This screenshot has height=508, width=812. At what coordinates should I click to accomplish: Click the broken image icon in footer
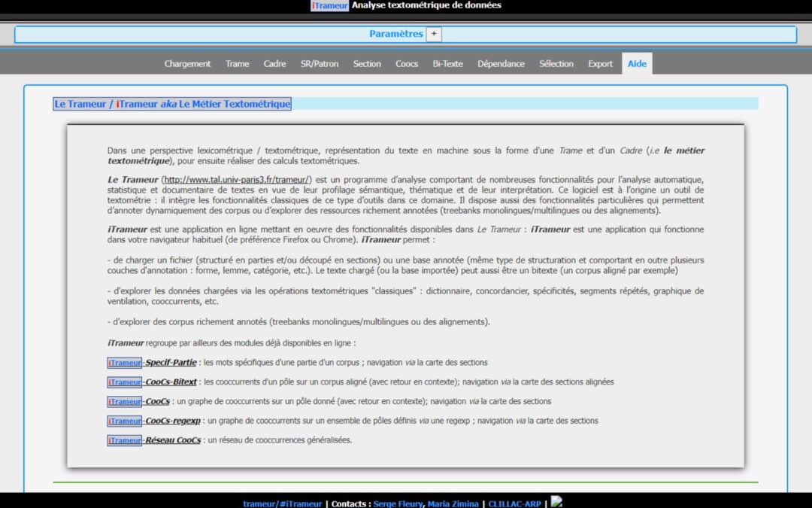pos(556,502)
